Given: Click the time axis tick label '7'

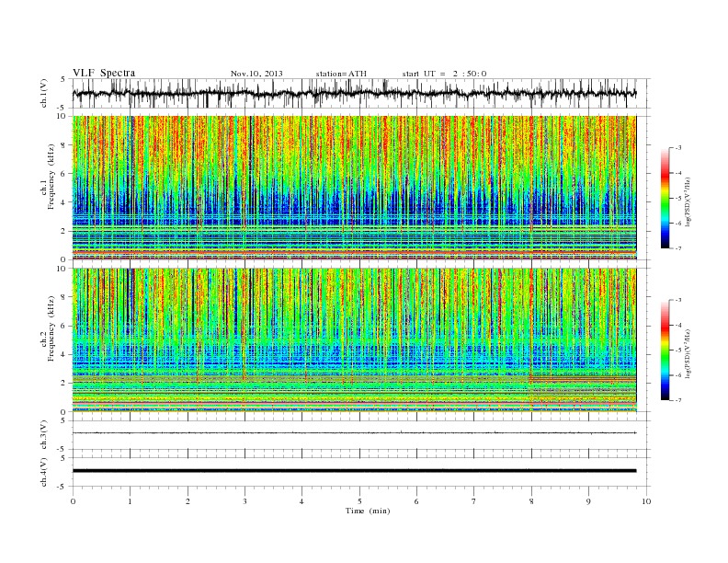Looking at the screenshot, I should [474, 501].
